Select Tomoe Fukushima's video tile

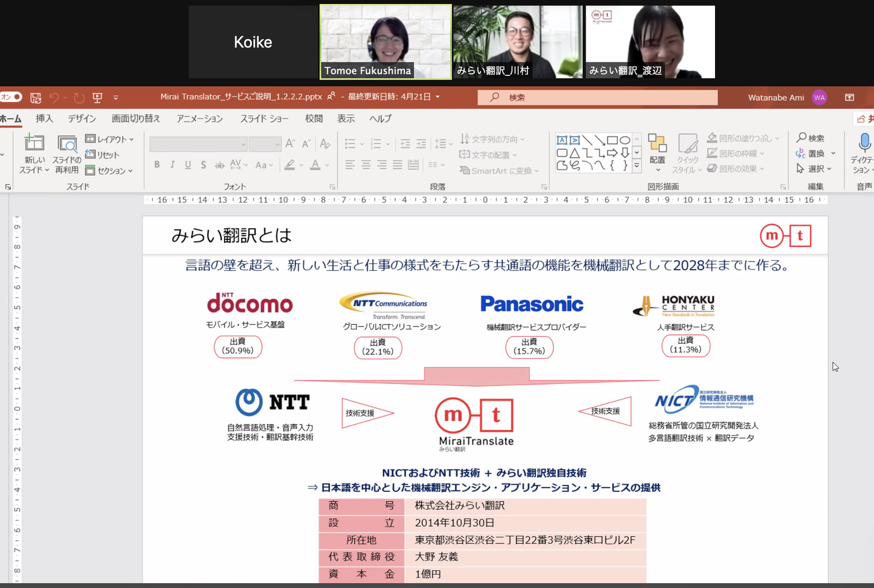385,42
